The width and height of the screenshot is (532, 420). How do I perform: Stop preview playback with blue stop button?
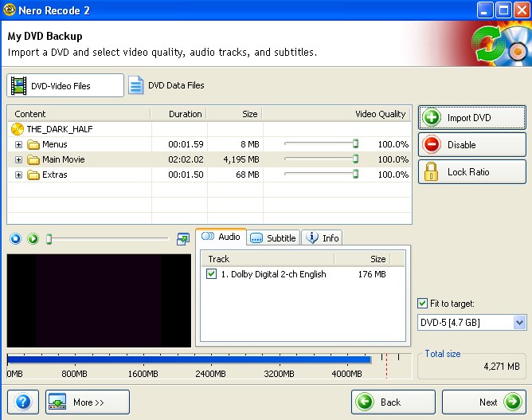[x=15, y=238]
